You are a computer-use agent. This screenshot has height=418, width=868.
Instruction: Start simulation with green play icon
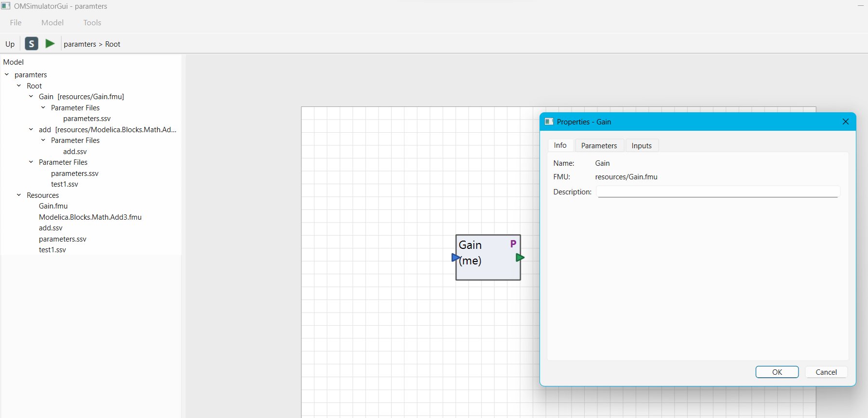click(x=50, y=44)
